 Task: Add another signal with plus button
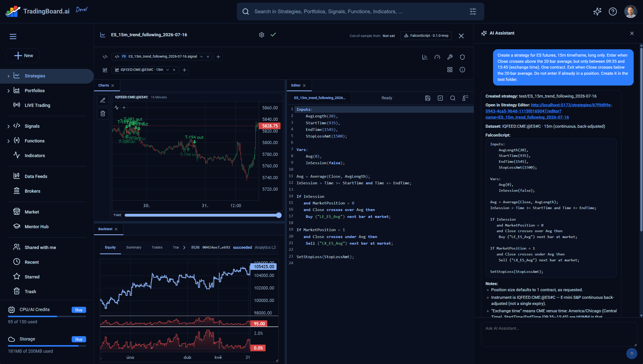tap(218, 57)
